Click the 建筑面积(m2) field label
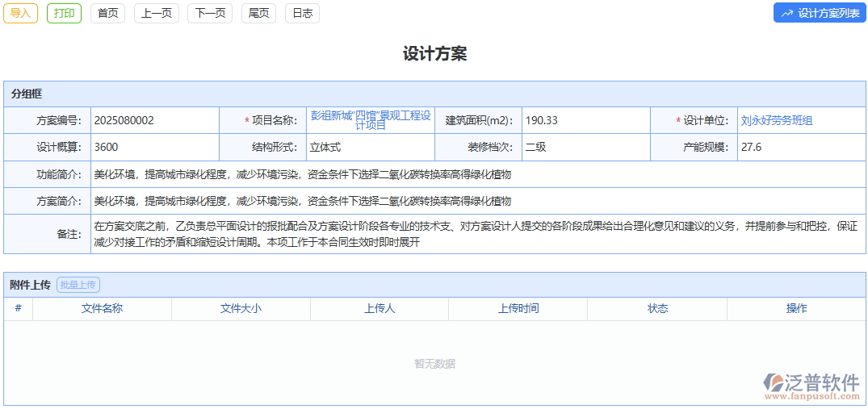 click(x=480, y=120)
